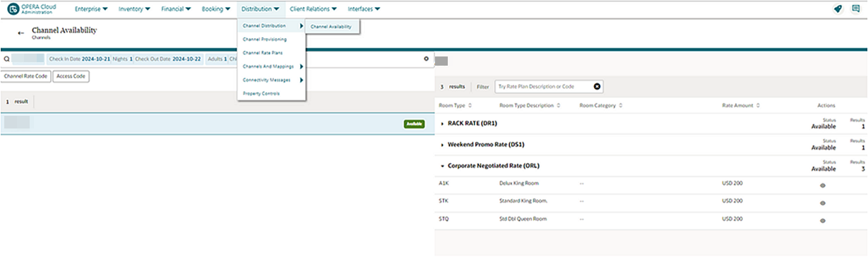Open the Booking menu
This screenshot has width=868, height=257.
[216, 9]
